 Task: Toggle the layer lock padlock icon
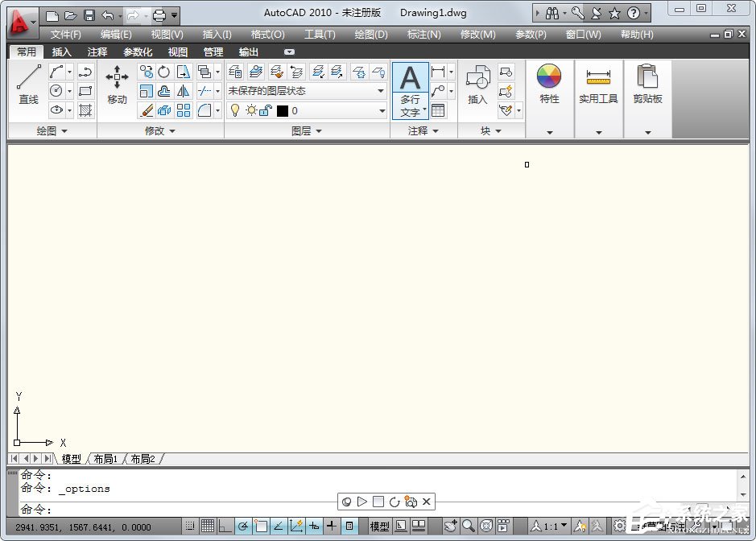tap(266, 110)
